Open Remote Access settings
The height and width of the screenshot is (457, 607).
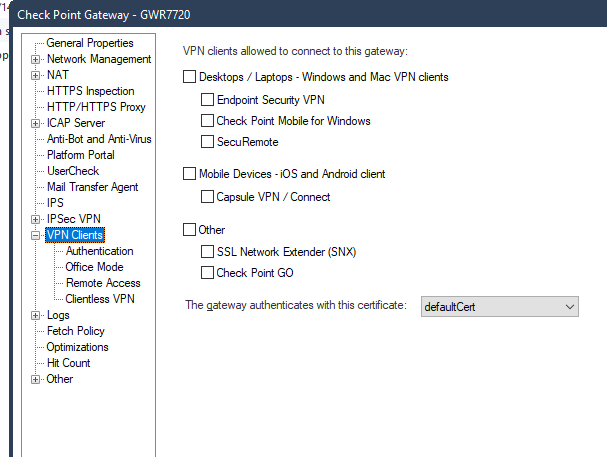(x=103, y=283)
